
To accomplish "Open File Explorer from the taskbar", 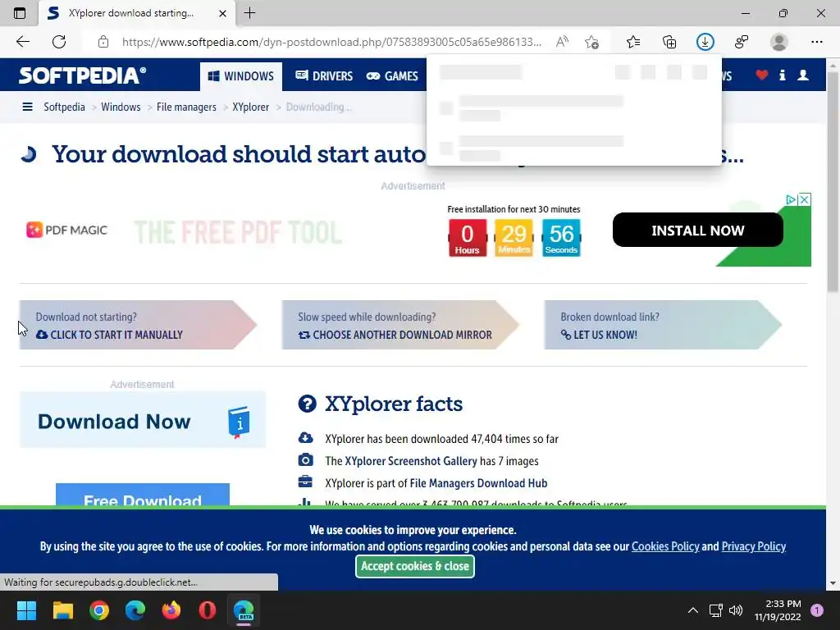I will tap(62, 610).
